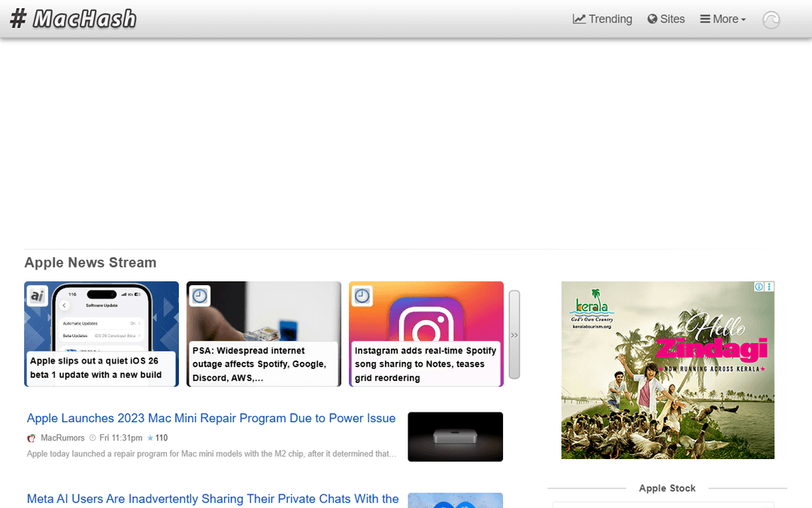812x508 pixels.
Task: Open the Mac Mini Repair Program article
Action: click(x=211, y=418)
